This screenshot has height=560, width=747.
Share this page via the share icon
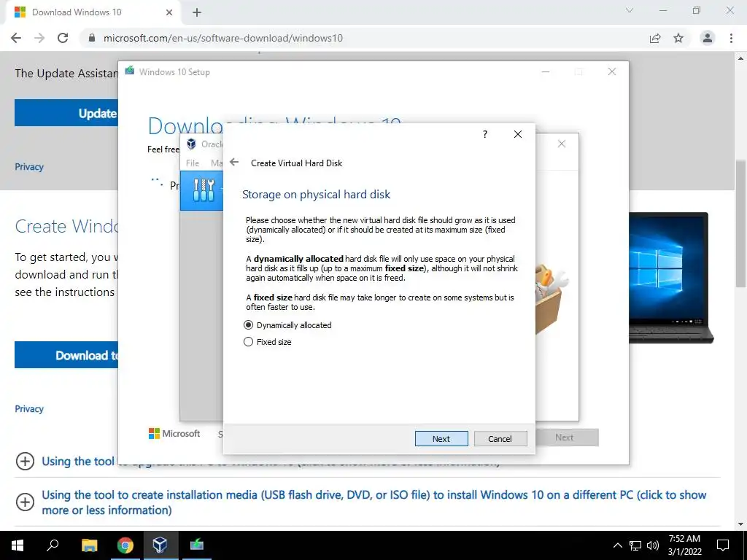(656, 38)
